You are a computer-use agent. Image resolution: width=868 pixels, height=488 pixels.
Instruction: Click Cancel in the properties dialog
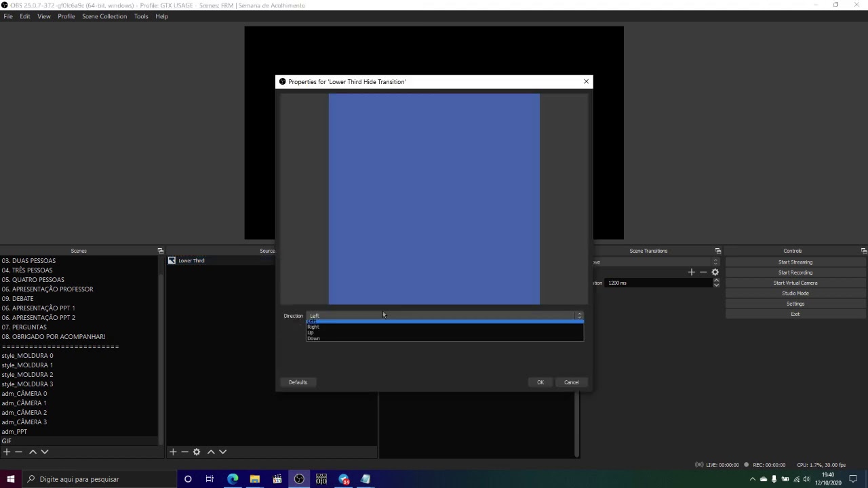pyautogui.click(x=572, y=382)
